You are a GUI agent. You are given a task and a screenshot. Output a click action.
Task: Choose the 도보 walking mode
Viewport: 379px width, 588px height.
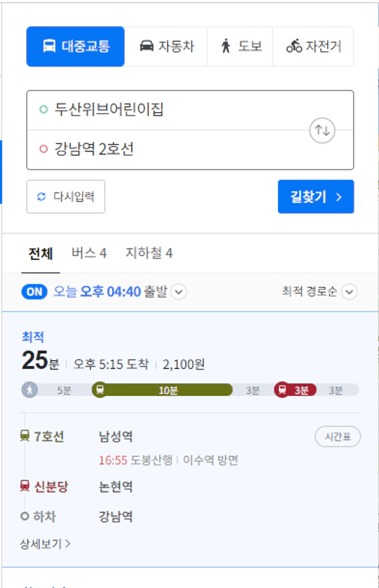click(240, 46)
